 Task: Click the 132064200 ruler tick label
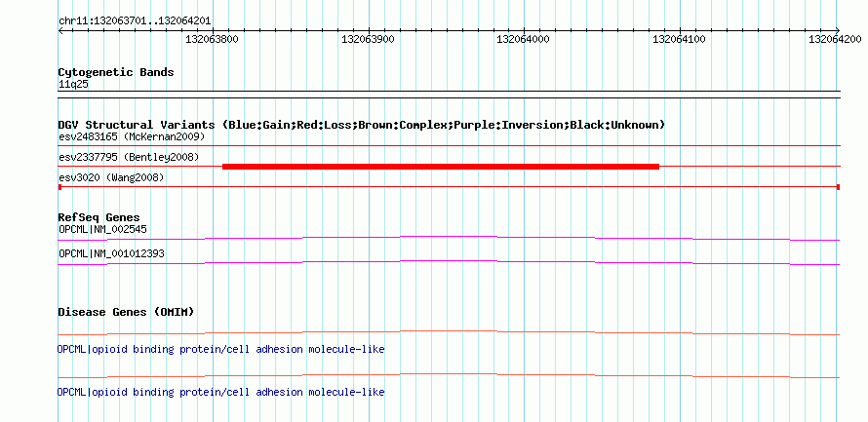click(836, 39)
